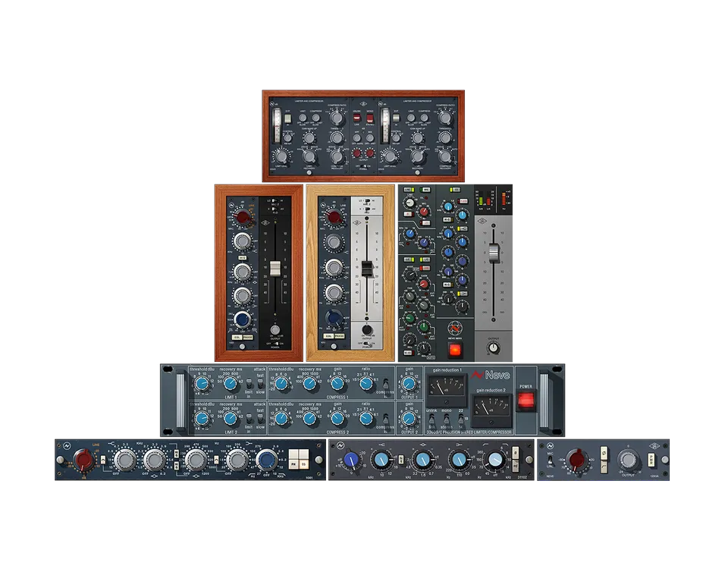
Task: Click the EQ button on the 1081
Action: 303,464
